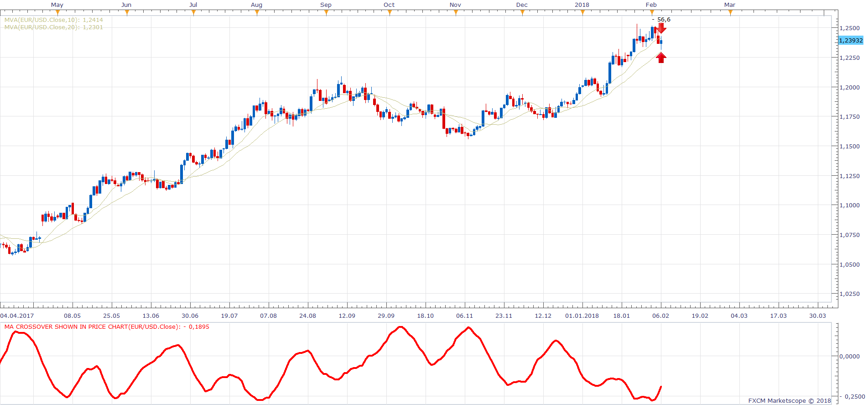
Task: Select the 29.09 date label
Action: coord(386,316)
